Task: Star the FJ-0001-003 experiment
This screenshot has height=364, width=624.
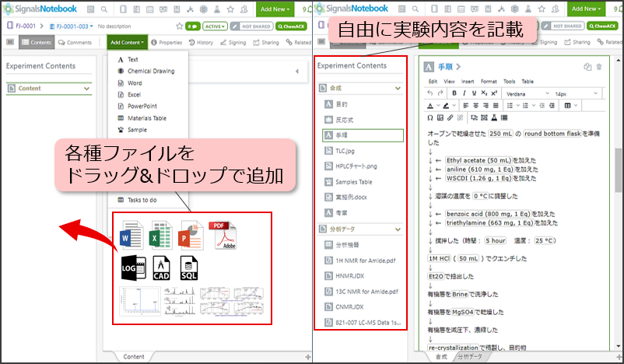Action: tap(180, 26)
